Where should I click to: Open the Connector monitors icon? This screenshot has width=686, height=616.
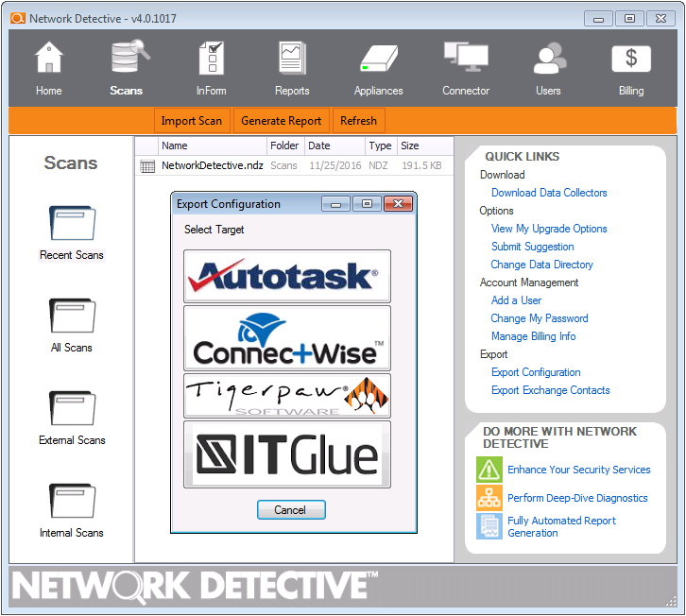(466, 57)
